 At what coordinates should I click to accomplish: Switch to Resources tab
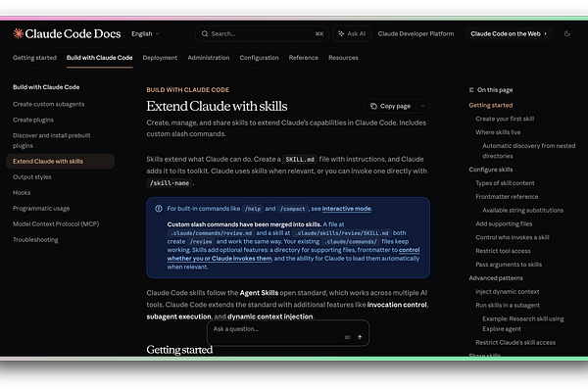(343, 58)
